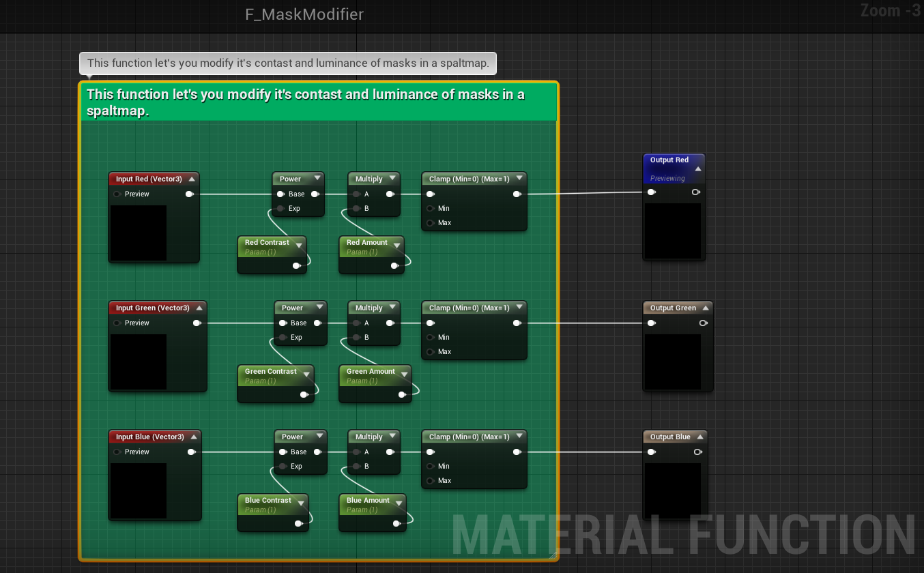The image size is (924, 573).
Task: Select the Output Blue preview thumbnail
Action: (673, 490)
